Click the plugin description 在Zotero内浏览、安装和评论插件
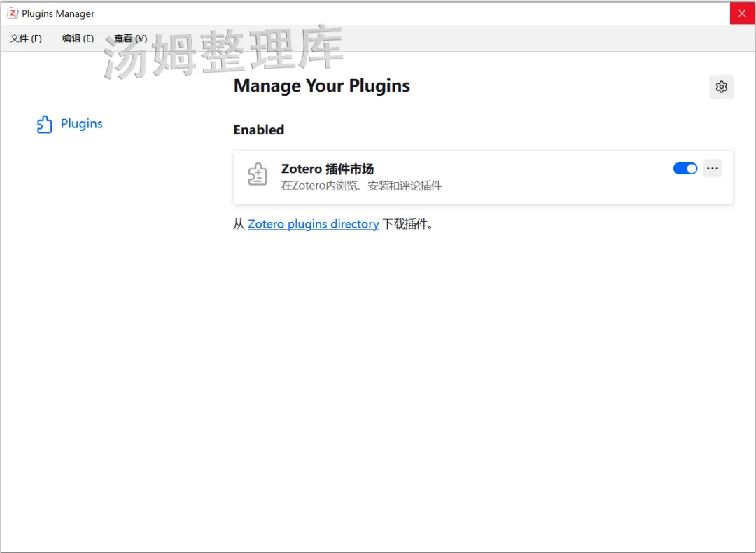756x553 pixels. pyautogui.click(x=361, y=185)
